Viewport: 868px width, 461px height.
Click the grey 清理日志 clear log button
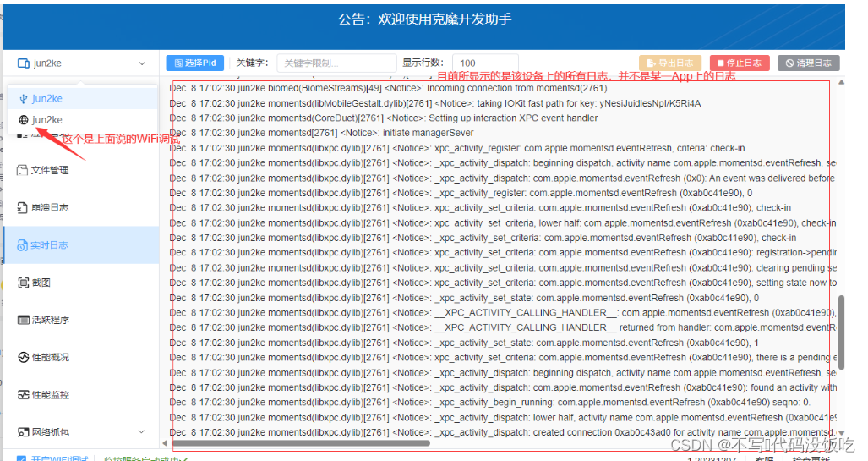(x=809, y=63)
